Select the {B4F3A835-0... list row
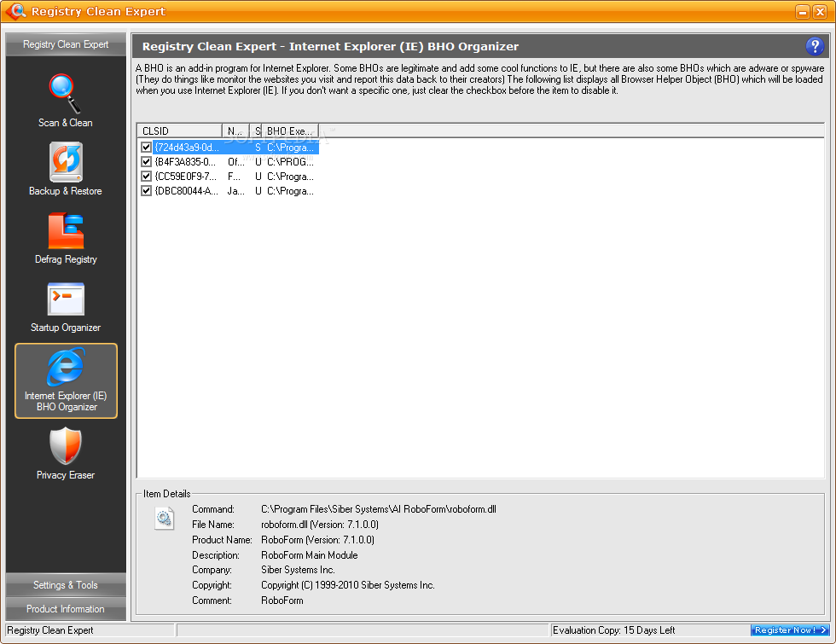Viewport: 836px width, 644px height. pyautogui.click(x=229, y=161)
